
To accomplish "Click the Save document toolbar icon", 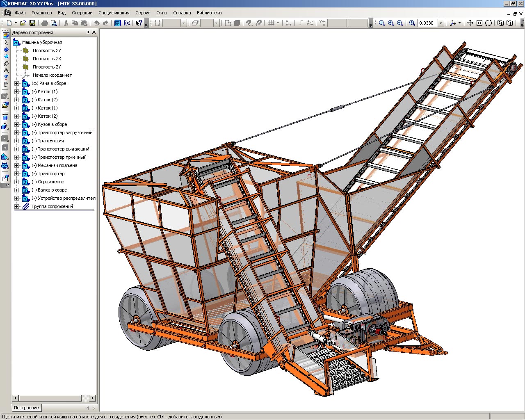I will pos(32,23).
